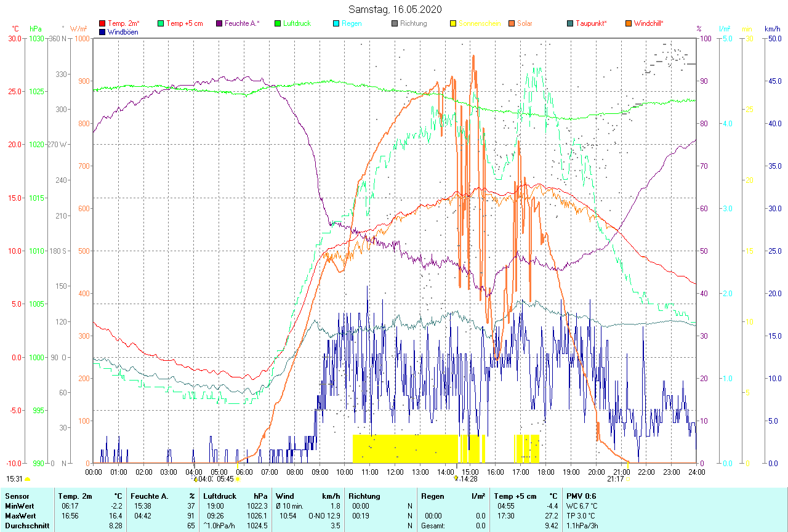Click the 'WC 6.7 °C' windchill value
This screenshot has width=788, height=532.
(582, 506)
